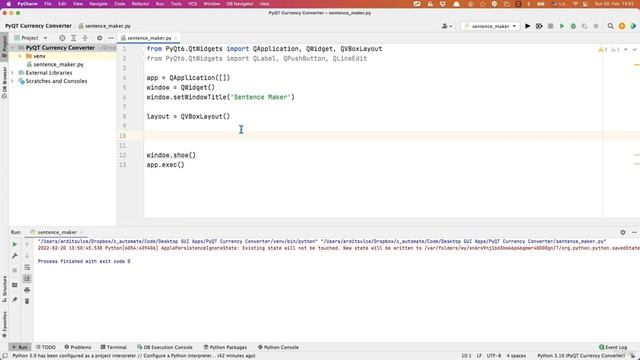The height and width of the screenshot is (360, 640).
Task: Collapse all items in Project panel
Action: [x=85, y=38]
